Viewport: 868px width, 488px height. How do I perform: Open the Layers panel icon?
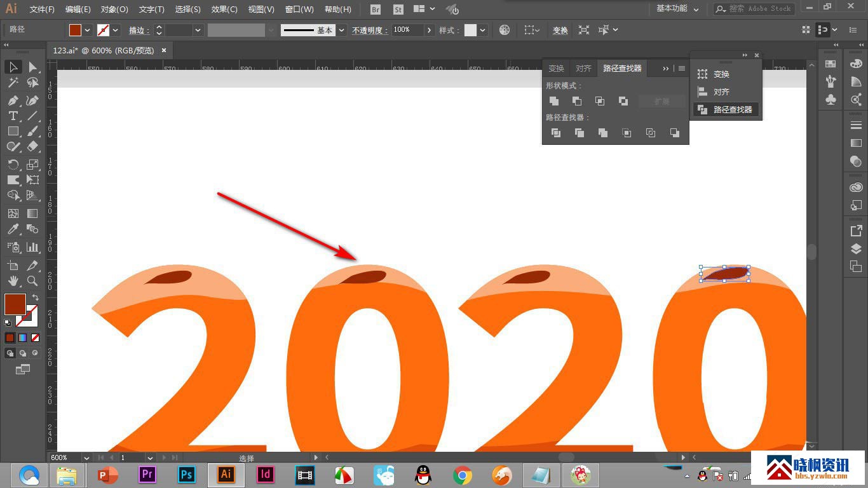click(x=856, y=248)
